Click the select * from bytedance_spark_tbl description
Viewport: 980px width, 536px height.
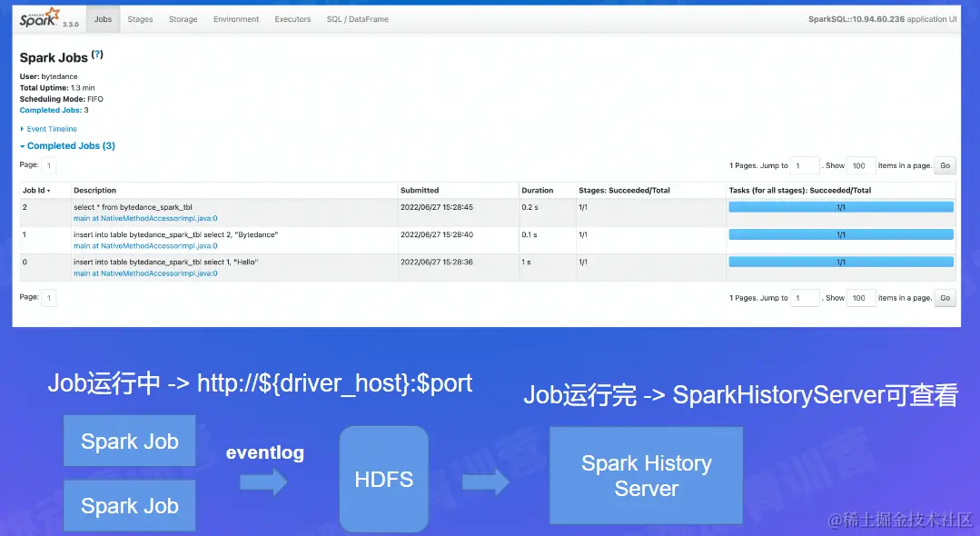pyautogui.click(x=134, y=207)
